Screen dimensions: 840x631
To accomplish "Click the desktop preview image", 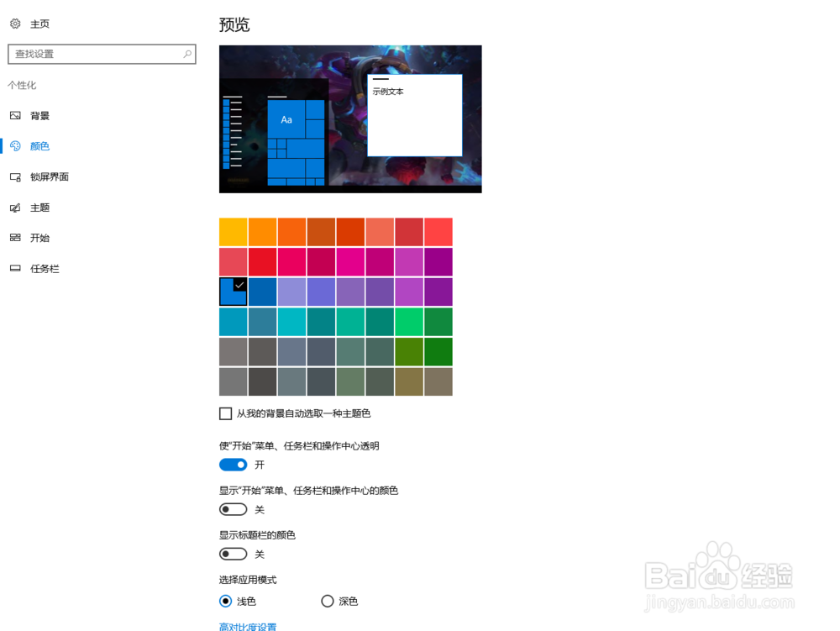I will (350, 119).
